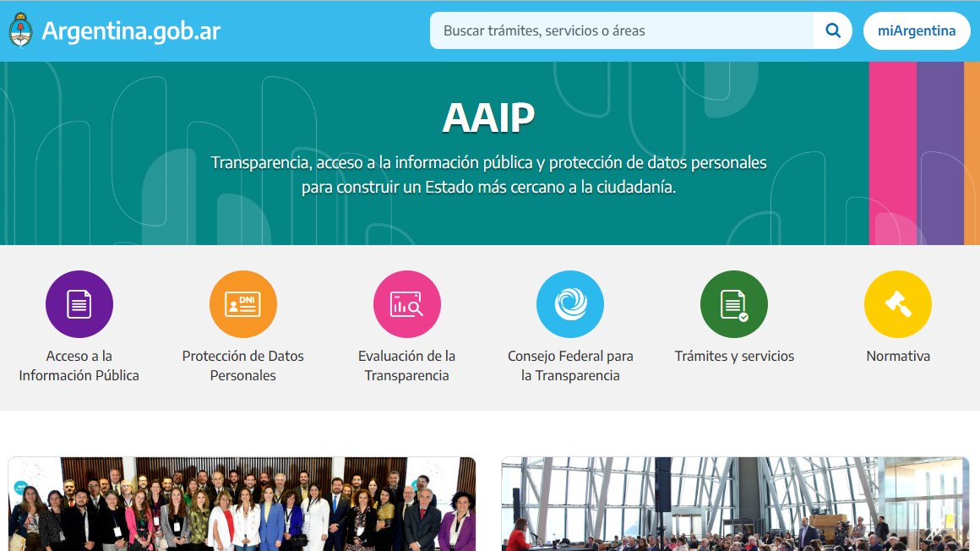The width and height of the screenshot is (980, 551).
Task: Click the magnifying glass search button
Action: click(832, 30)
